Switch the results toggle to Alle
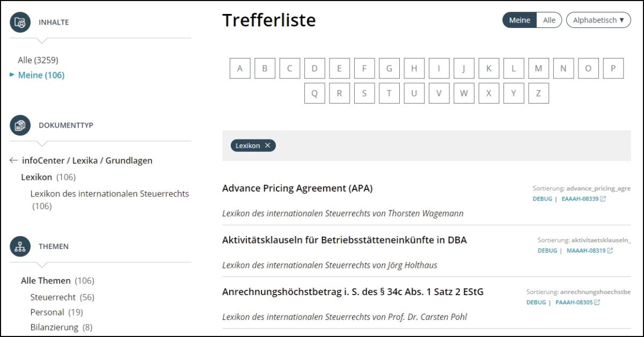This screenshot has height=337, width=644. 549,20
